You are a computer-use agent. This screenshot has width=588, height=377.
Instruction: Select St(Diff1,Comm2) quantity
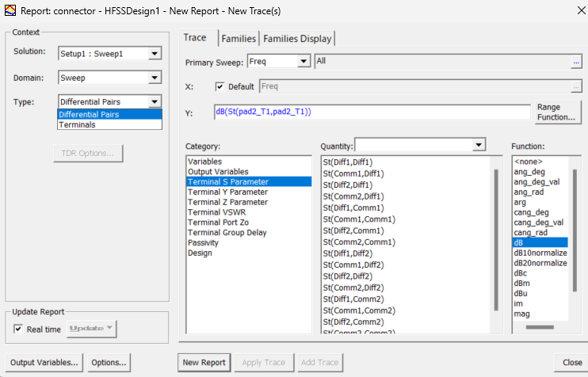[407, 299]
